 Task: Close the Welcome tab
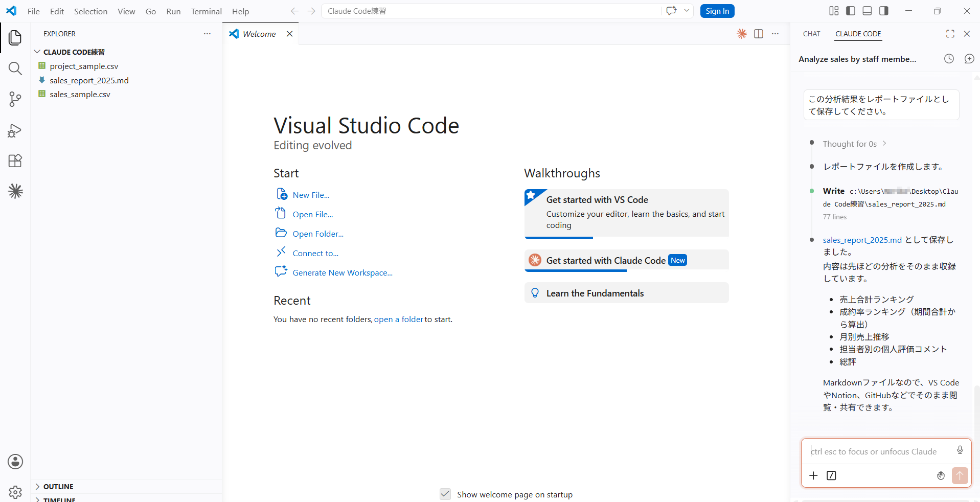click(x=289, y=34)
